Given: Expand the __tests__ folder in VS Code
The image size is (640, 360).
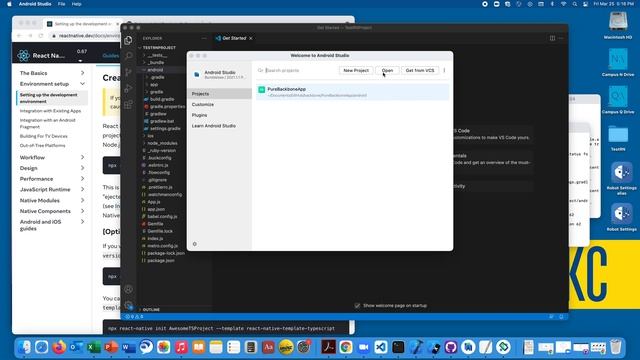Looking at the screenshot, I should coord(157,55).
